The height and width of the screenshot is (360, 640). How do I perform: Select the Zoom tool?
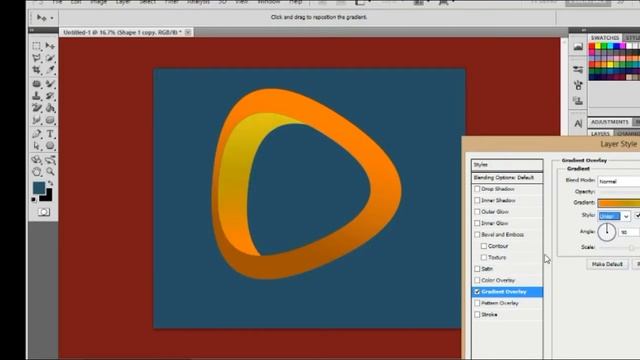point(50,171)
